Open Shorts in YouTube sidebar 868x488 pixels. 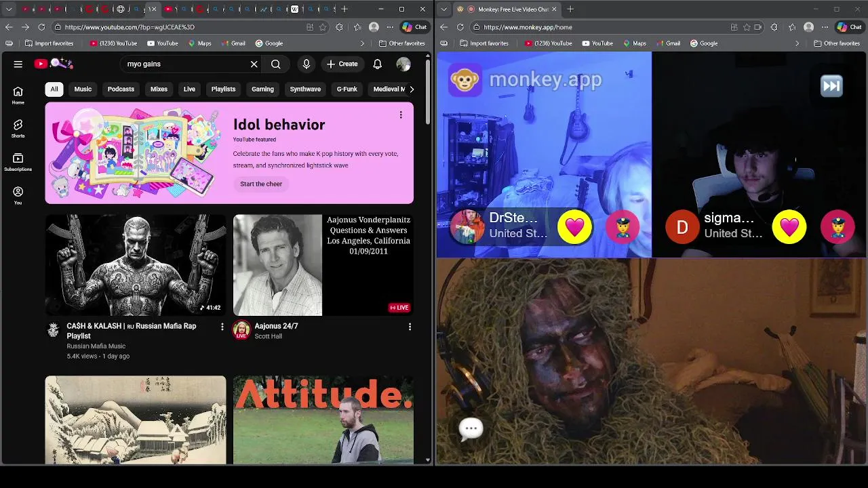click(x=18, y=129)
